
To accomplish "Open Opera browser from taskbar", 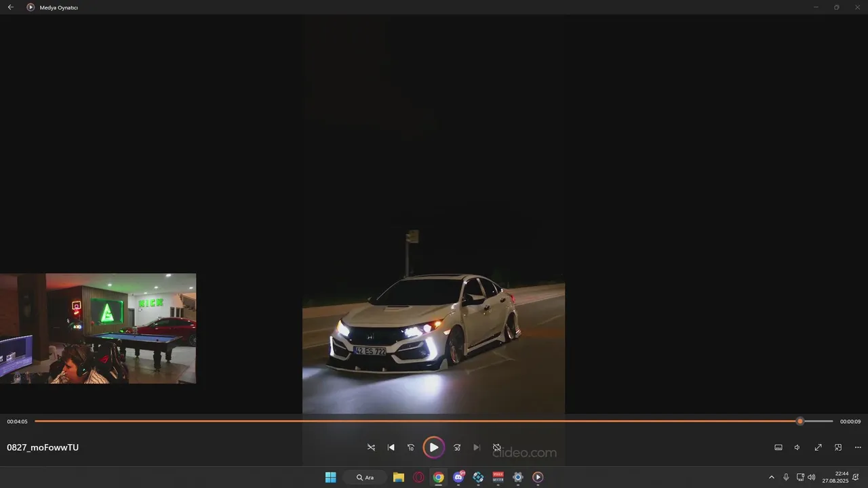I will (x=418, y=477).
